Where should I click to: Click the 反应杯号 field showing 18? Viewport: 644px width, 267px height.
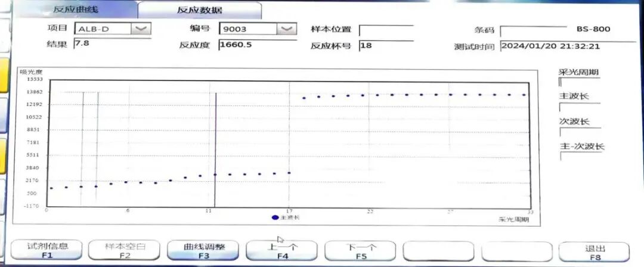(x=386, y=45)
